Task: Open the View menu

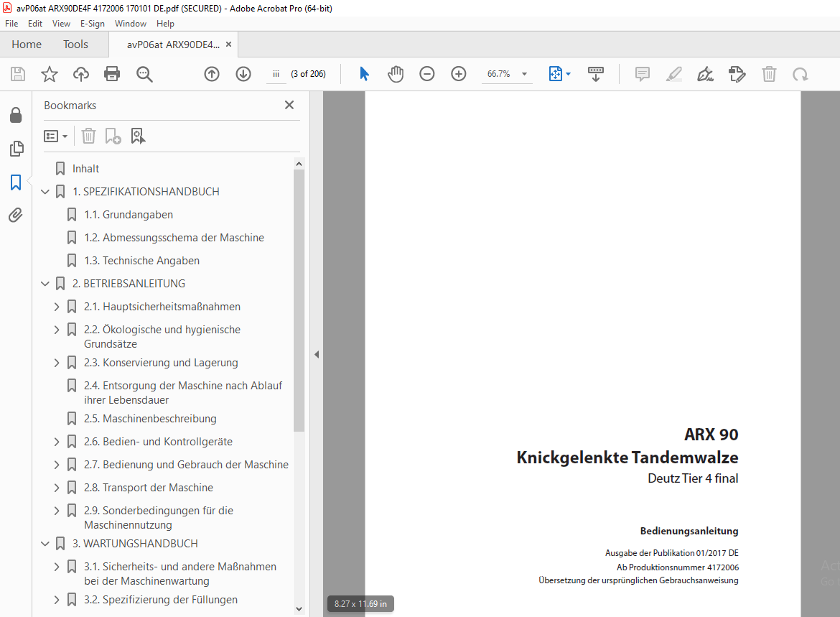Action: click(x=61, y=24)
